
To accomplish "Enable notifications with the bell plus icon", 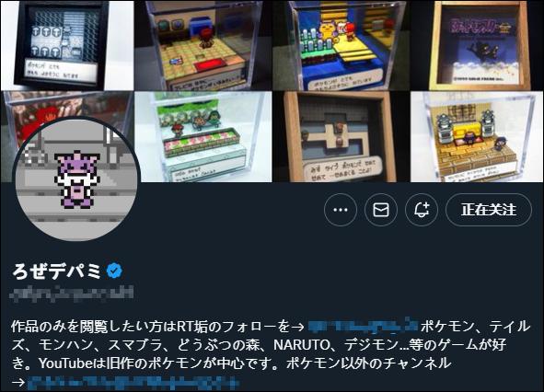I will [422, 210].
